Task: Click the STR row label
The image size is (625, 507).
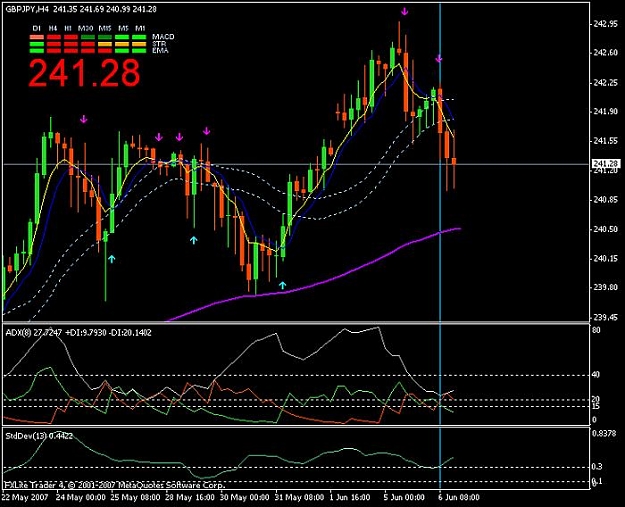Action: tap(159, 44)
